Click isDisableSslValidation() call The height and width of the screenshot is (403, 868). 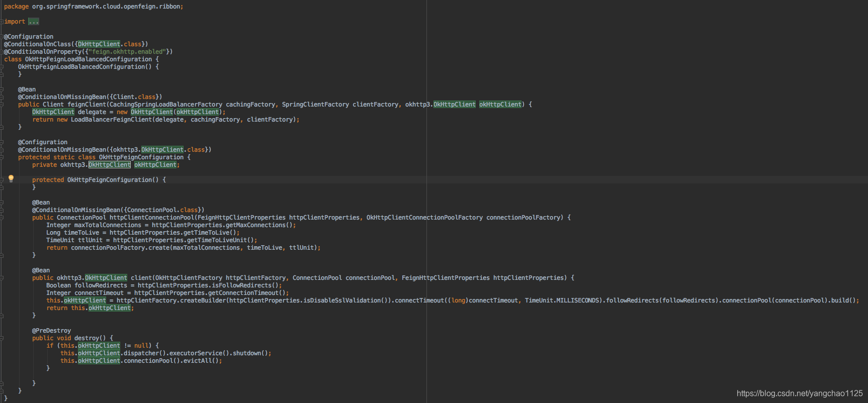click(345, 300)
